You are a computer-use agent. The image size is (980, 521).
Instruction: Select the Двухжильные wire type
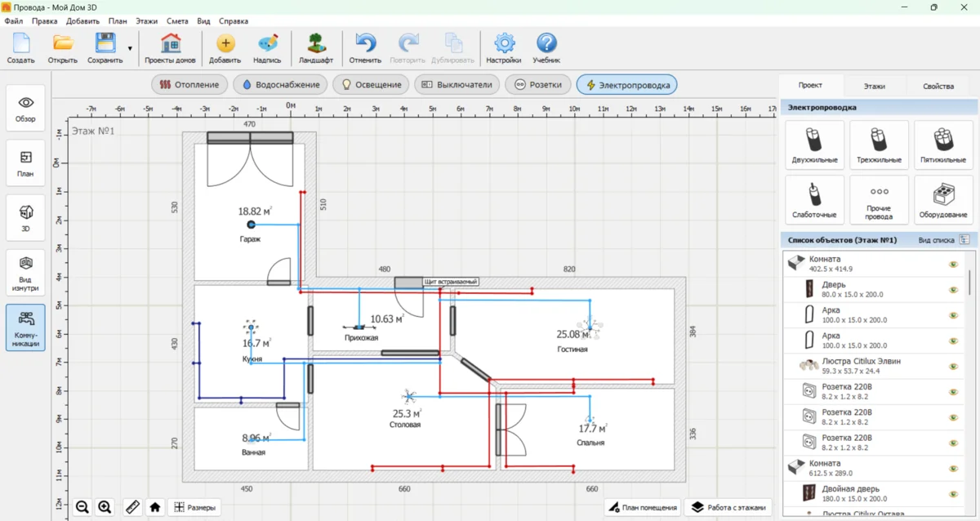(x=813, y=145)
